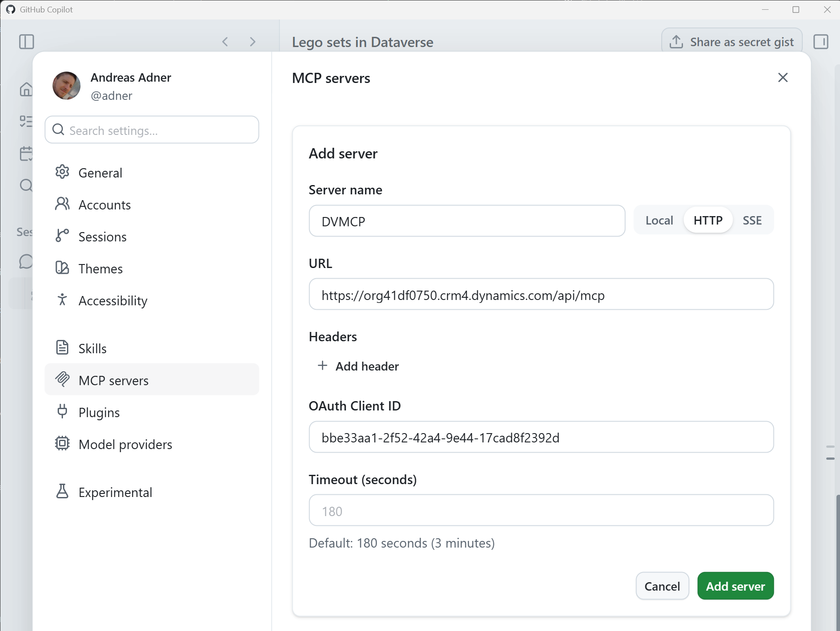The image size is (840, 631).
Task: Click the URL input field
Action: click(541, 295)
